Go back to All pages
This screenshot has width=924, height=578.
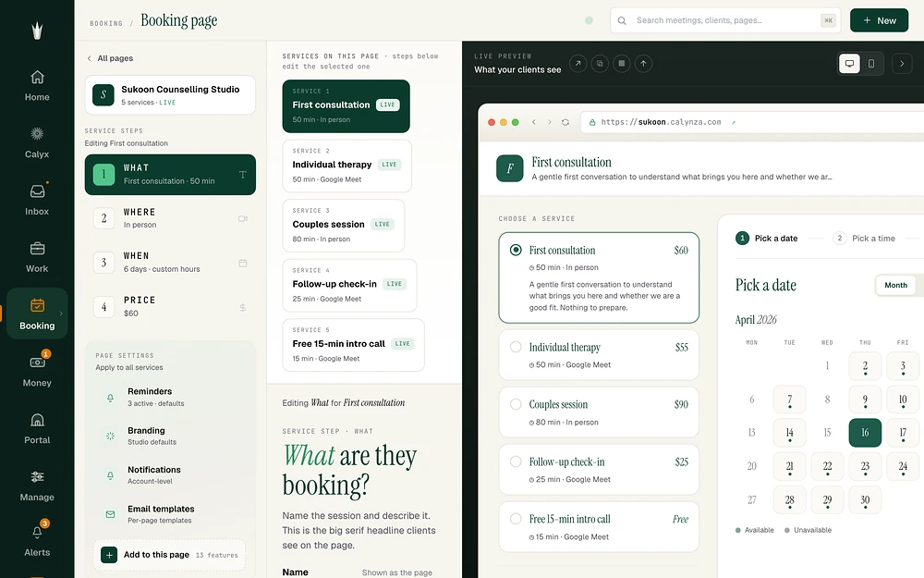click(x=110, y=57)
